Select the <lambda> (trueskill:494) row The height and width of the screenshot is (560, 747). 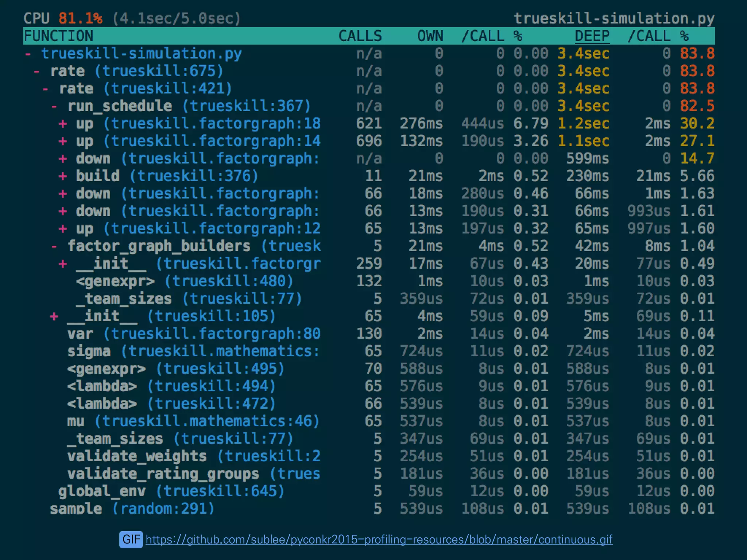coord(369,386)
